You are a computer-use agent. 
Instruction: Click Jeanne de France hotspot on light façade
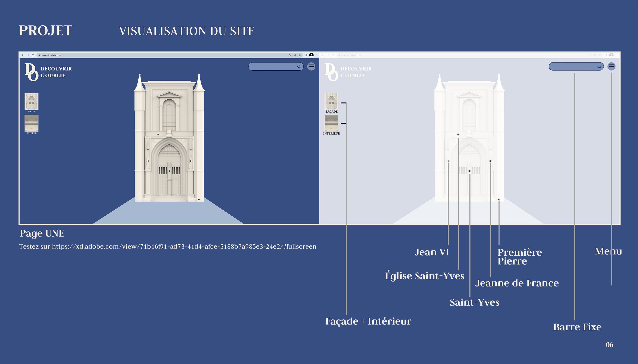pyautogui.click(x=490, y=161)
